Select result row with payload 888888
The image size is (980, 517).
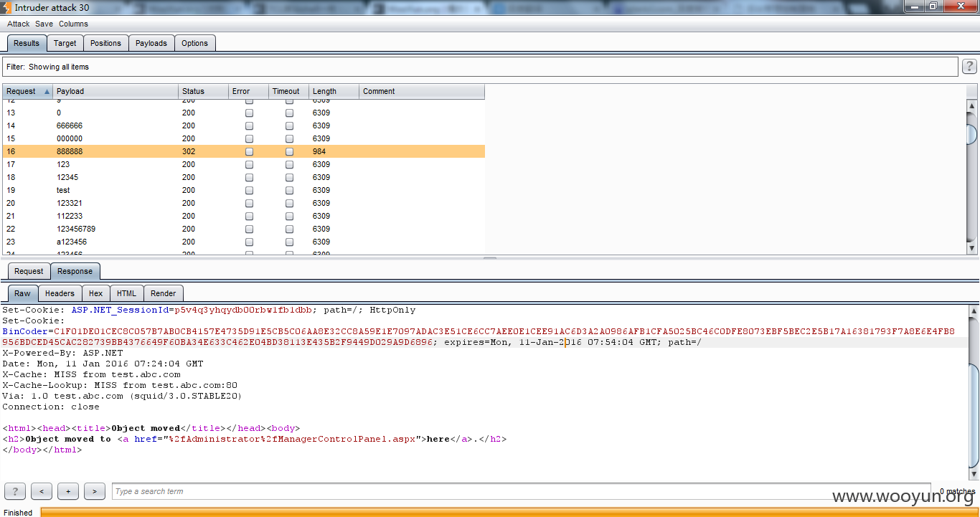pyautogui.click(x=244, y=151)
